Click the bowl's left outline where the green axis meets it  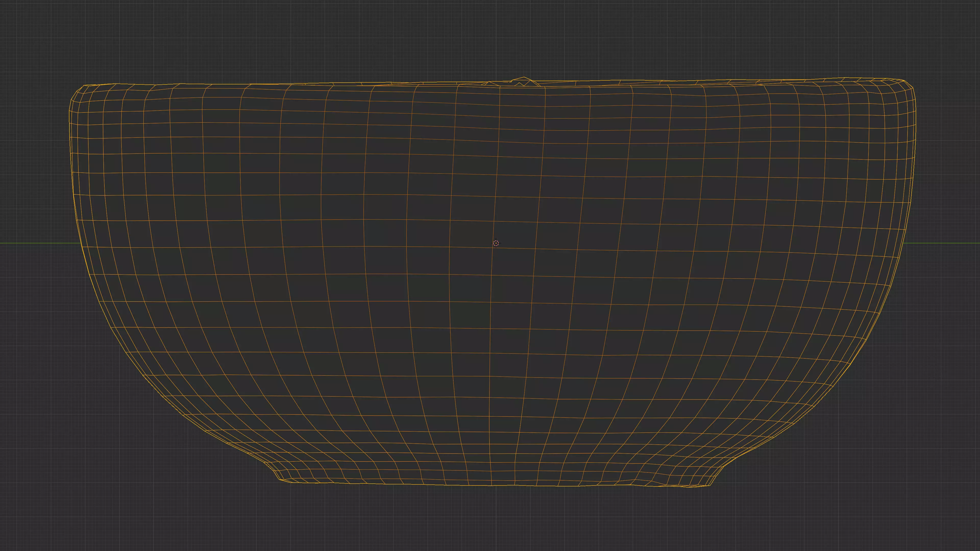pos(81,243)
